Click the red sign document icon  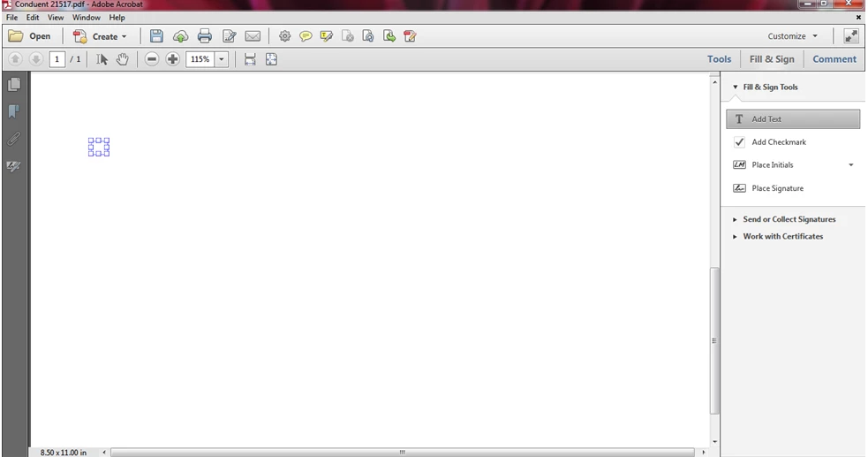[x=411, y=36]
